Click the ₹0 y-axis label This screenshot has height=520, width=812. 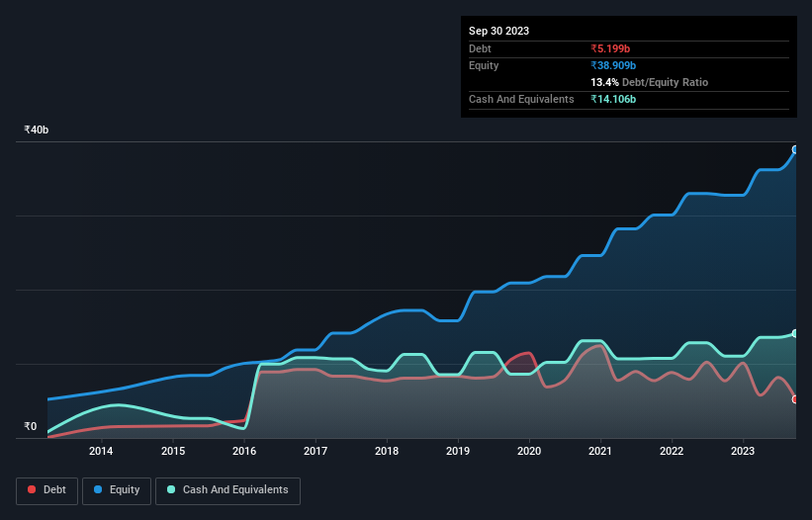(x=31, y=426)
